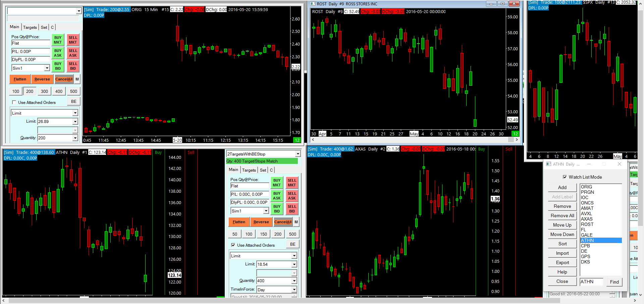Open the Set tab in ATHN trade panel
The image size is (644, 304).
[x=263, y=170]
